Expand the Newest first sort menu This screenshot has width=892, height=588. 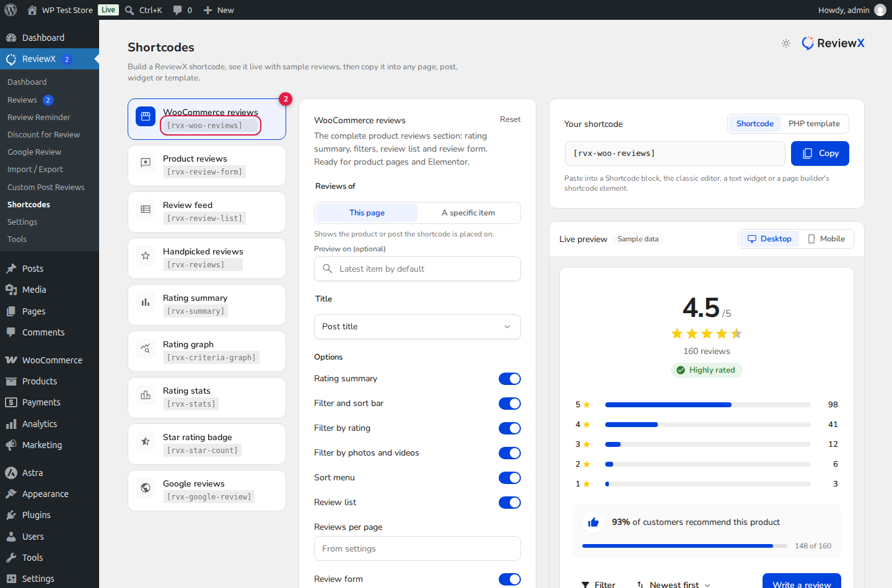[x=673, y=584]
